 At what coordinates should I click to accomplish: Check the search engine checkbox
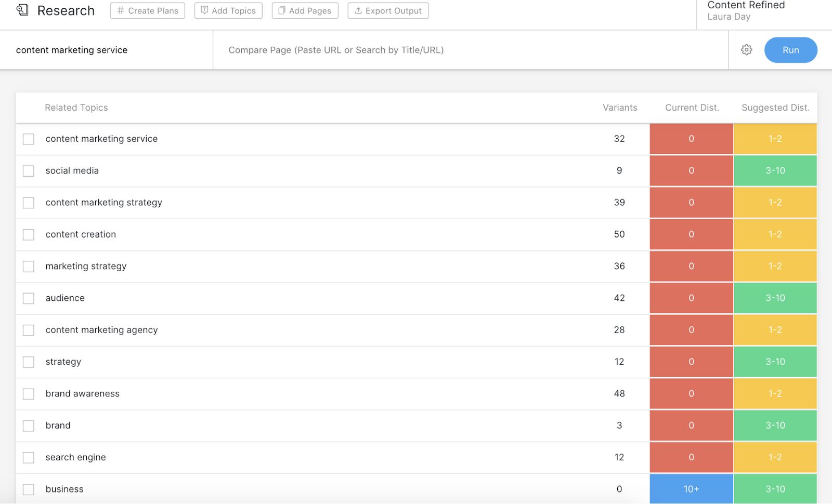pos(29,458)
